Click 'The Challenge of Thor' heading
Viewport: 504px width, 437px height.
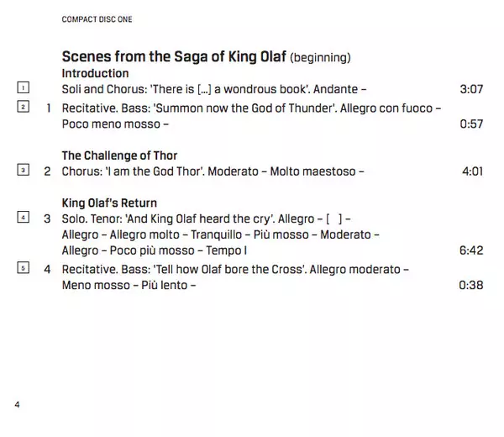119,155
